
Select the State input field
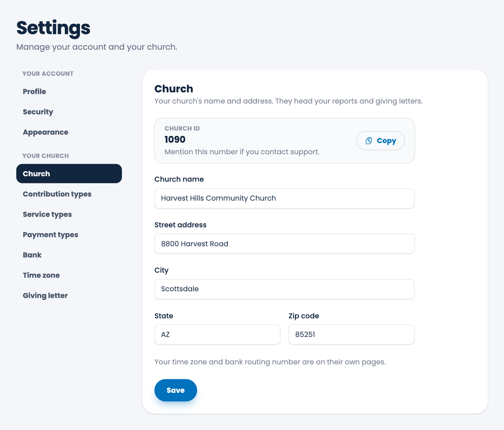pyautogui.click(x=217, y=335)
